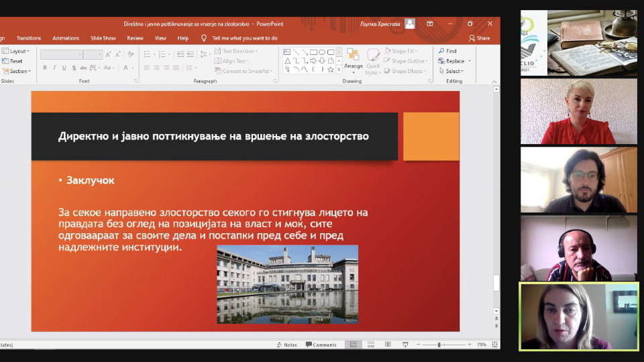The height and width of the screenshot is (362, 644).
Task: Click the 78% zoom level
Action: [x=482, y=345]
